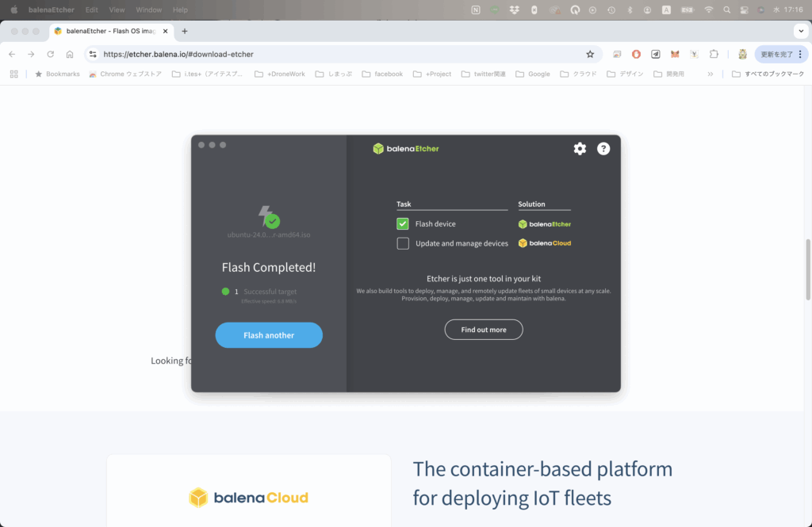This screenshot has height=527, width=812.
Task: Click the flash completed lightning icon
Action: click(269, 216)
